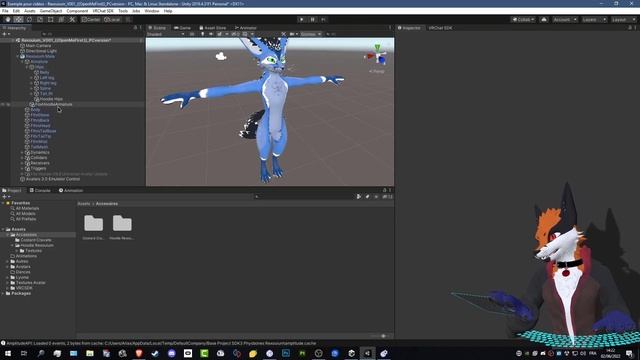640x360 pixels.
Task: Open the Layers dropdown
Action: pyautogui.click(x=593, y=19)
